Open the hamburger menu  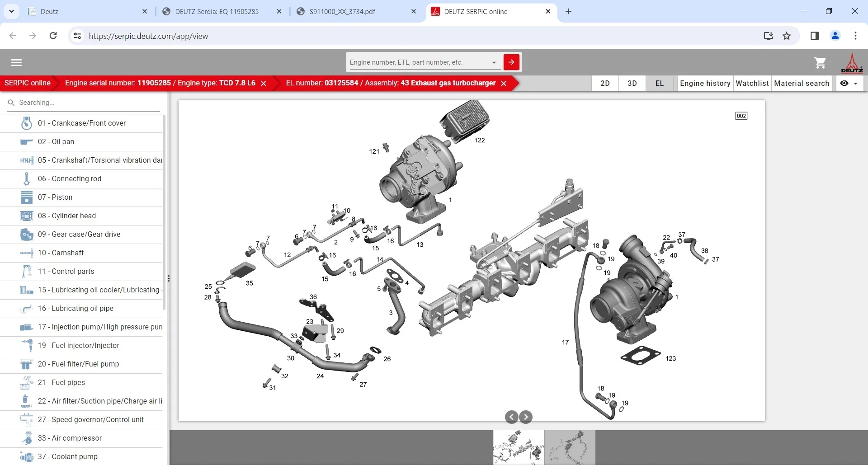click(17, 62)
